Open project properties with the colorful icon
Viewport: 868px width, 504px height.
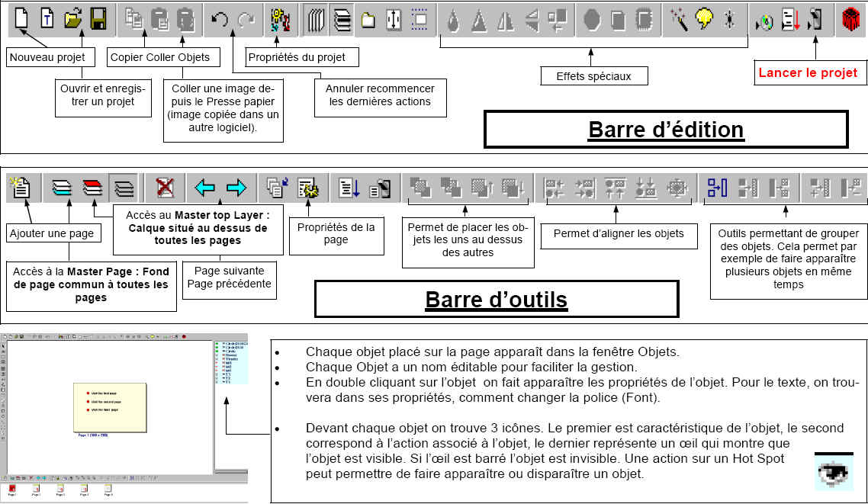[x=280, y=19]
